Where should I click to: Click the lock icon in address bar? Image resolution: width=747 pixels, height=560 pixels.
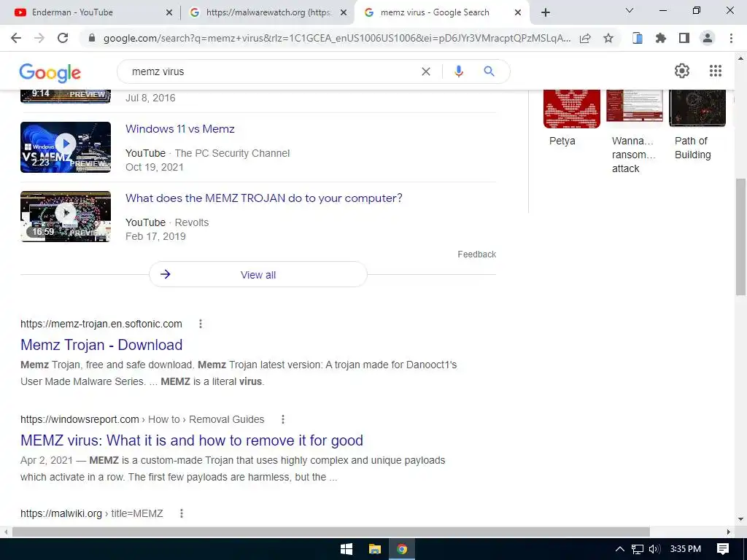tap(92, 38)
